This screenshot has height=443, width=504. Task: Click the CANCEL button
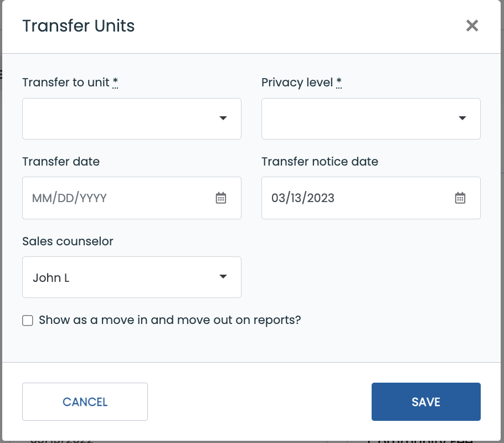pos(85,401)
